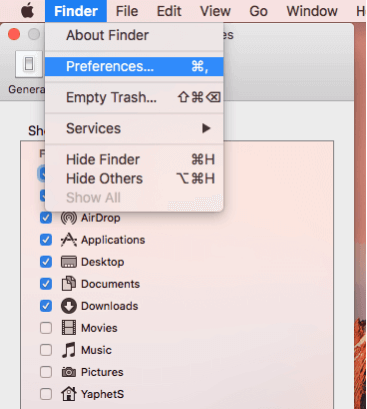Viewport: 367px width, 409px height.
Task: Expand the Services submenu
Action: coord(134,128)
